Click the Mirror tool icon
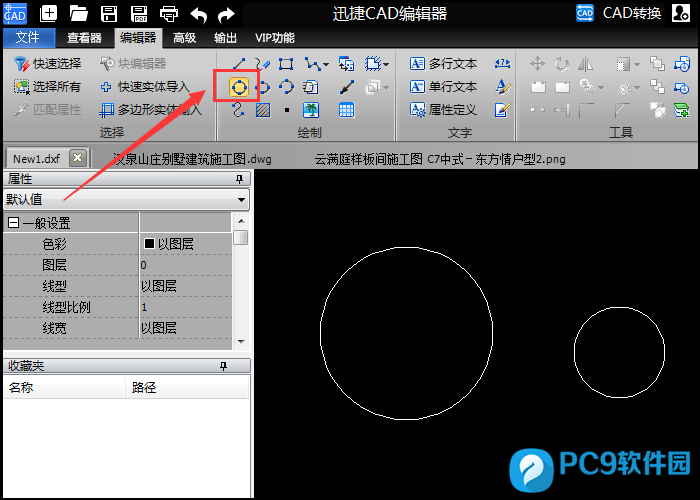The width and height of the screenshot is (700, 500). point(585,63)
